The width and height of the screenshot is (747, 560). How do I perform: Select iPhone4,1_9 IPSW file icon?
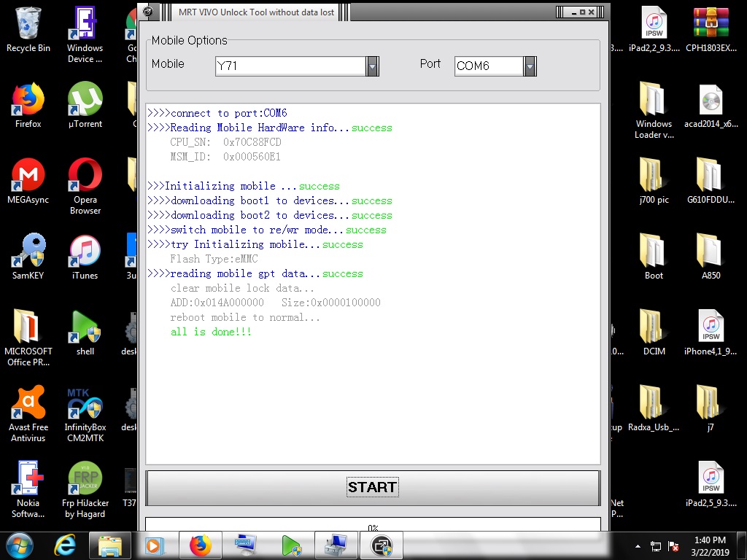(x=711, y=332)
